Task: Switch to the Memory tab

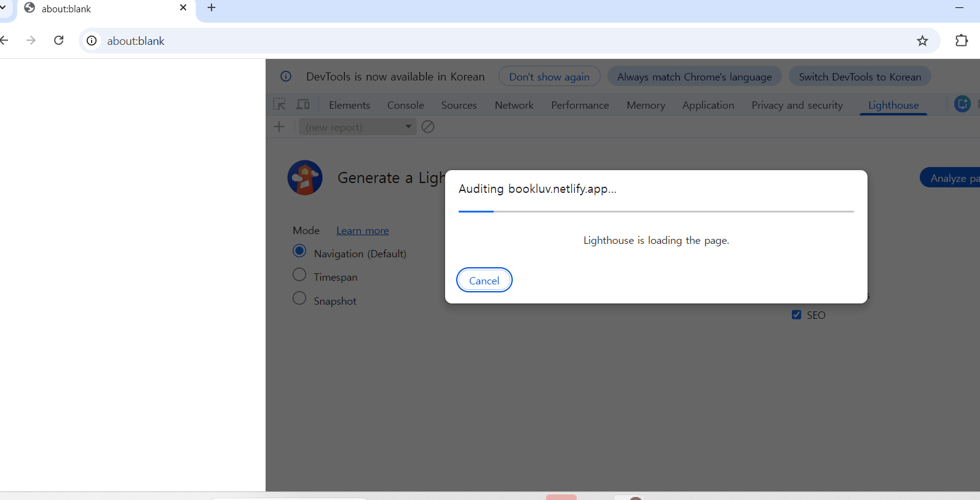Action: (x=646, y=105)
